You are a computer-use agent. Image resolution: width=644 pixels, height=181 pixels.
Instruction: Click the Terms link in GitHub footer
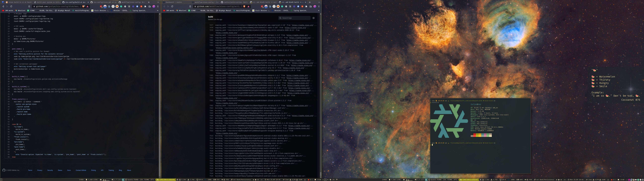point(30,170)
